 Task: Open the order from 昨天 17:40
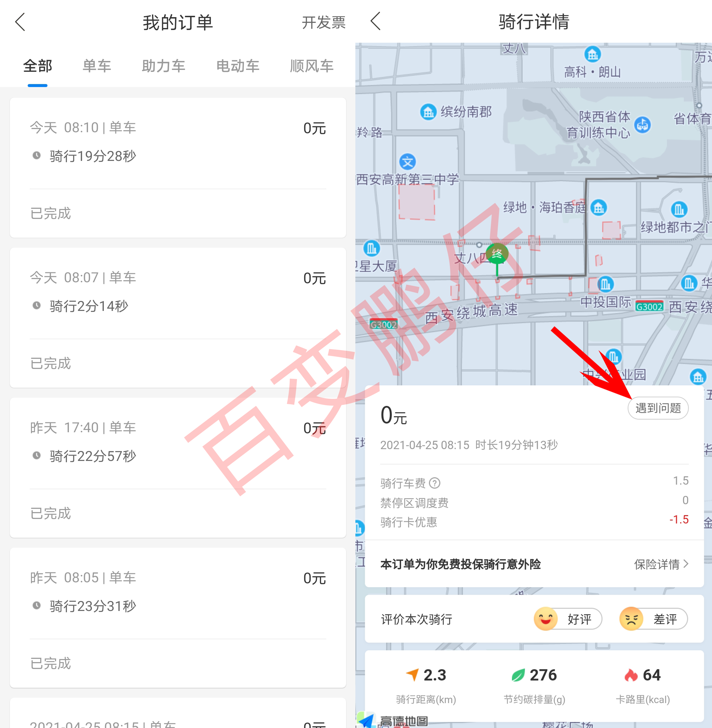(178, 468)
